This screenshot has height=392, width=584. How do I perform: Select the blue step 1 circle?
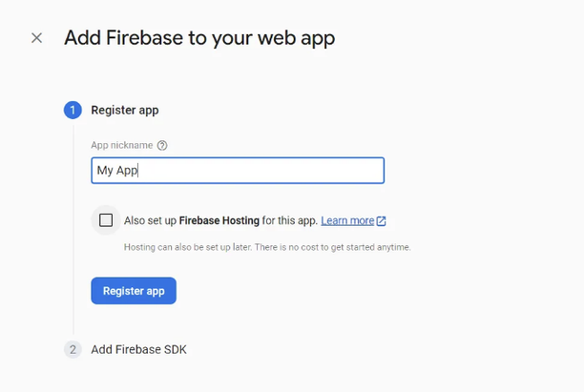[x=73, y=111]
